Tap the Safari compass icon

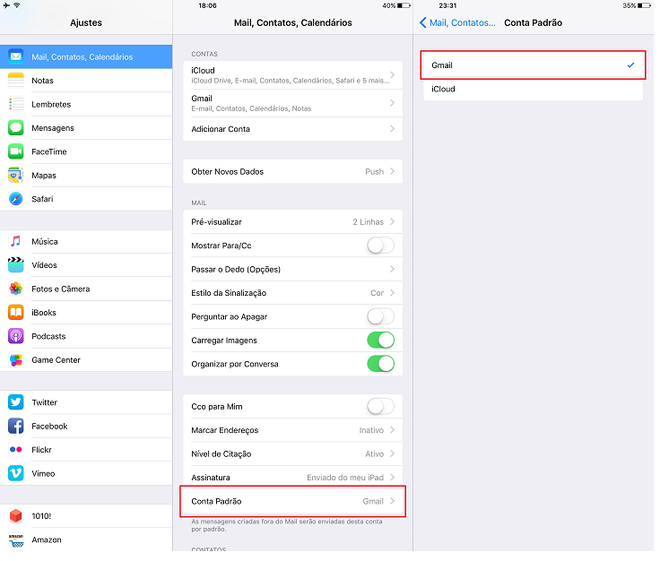click(16, 199)
